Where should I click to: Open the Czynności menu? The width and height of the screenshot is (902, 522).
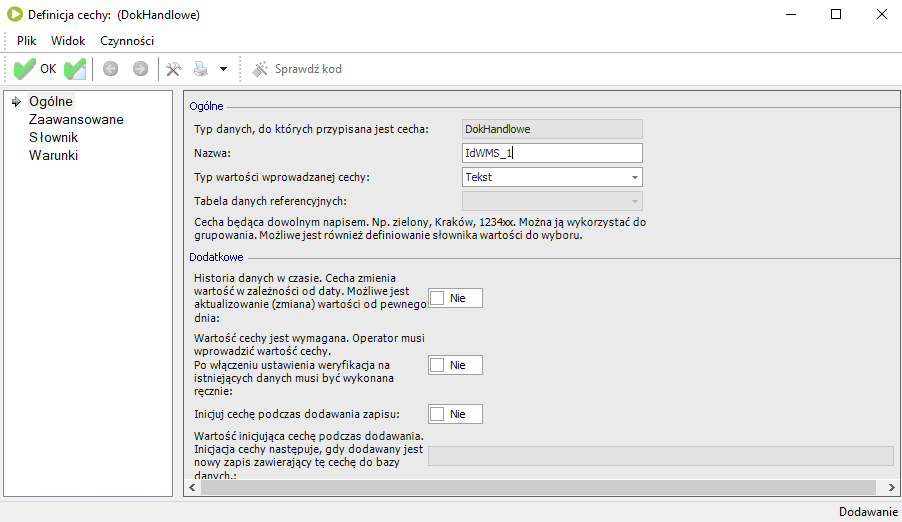127,41
